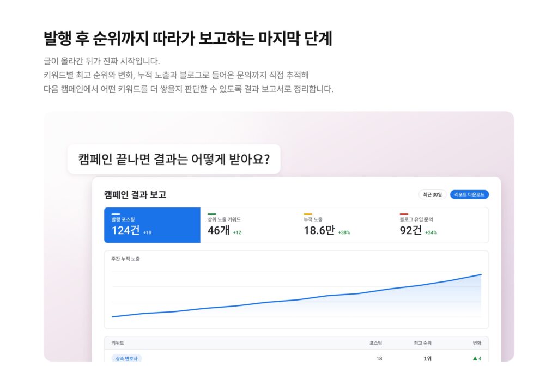Choose the 블로그 유입 문의 92건 card
558x392 pixels.
point(440,225)
